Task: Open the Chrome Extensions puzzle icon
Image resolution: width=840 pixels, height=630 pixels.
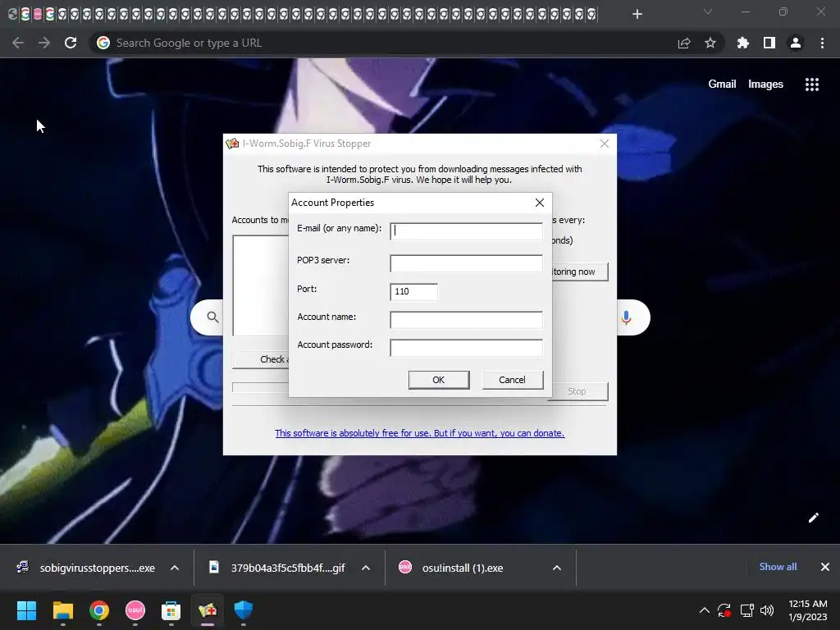Action: pos(743,43)
